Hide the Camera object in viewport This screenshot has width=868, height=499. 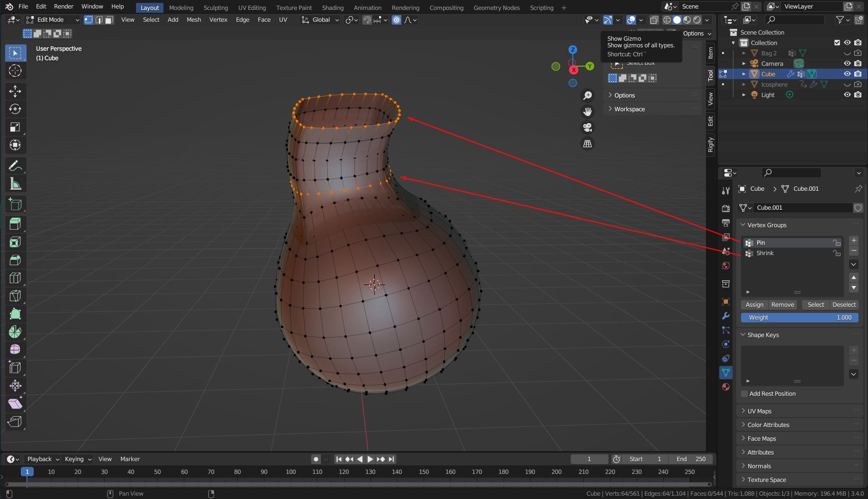[x=847, y=63]
